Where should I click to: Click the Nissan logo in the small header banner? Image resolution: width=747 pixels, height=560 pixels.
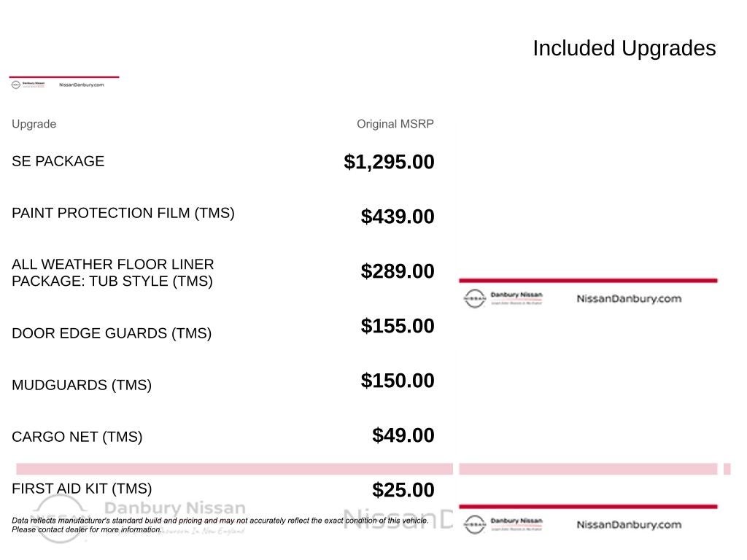click(15, 85)
